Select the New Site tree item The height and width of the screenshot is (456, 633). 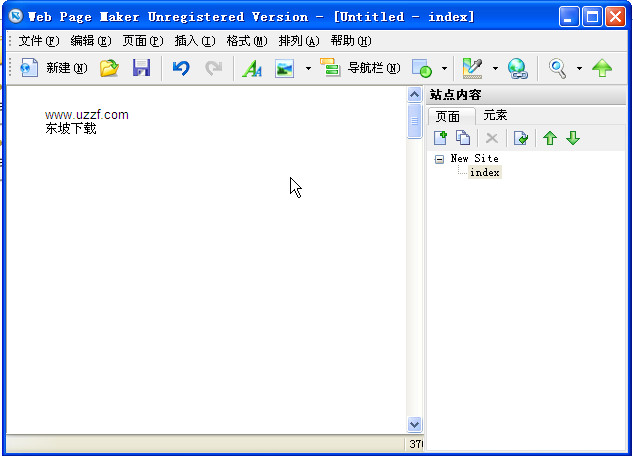(x=474, y=159)
